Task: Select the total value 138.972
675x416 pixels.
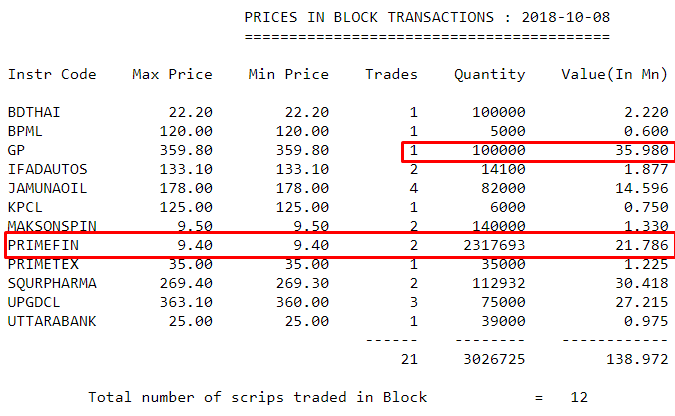Action: pyautogui.click(x=637, y=359)
